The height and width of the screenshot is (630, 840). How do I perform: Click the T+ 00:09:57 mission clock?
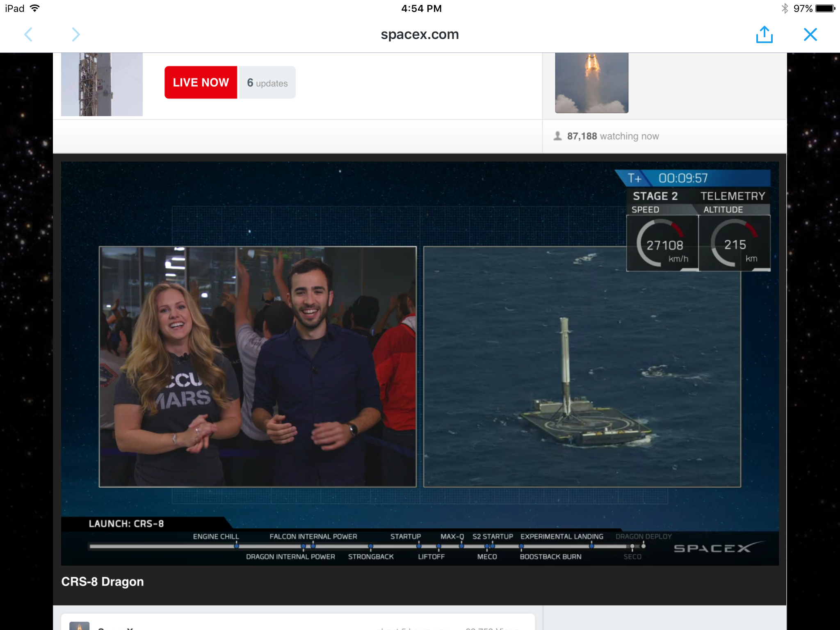click(692, 178)
